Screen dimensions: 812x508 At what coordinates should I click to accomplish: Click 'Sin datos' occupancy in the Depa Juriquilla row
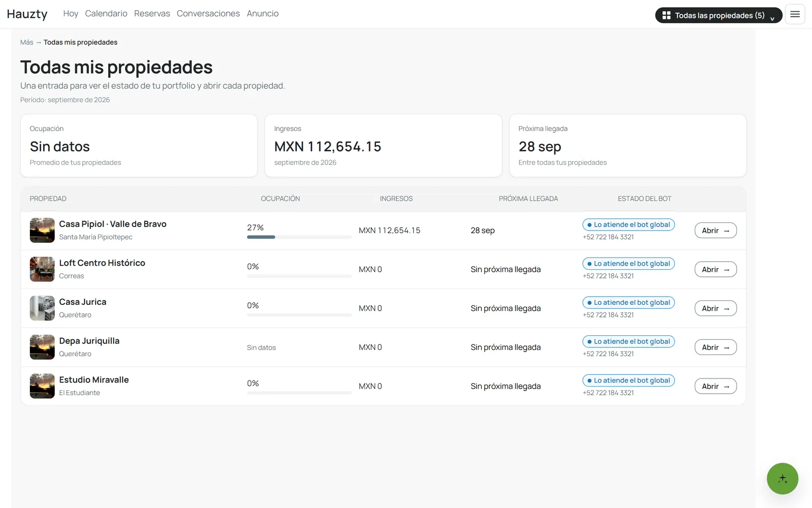[261, 347]
